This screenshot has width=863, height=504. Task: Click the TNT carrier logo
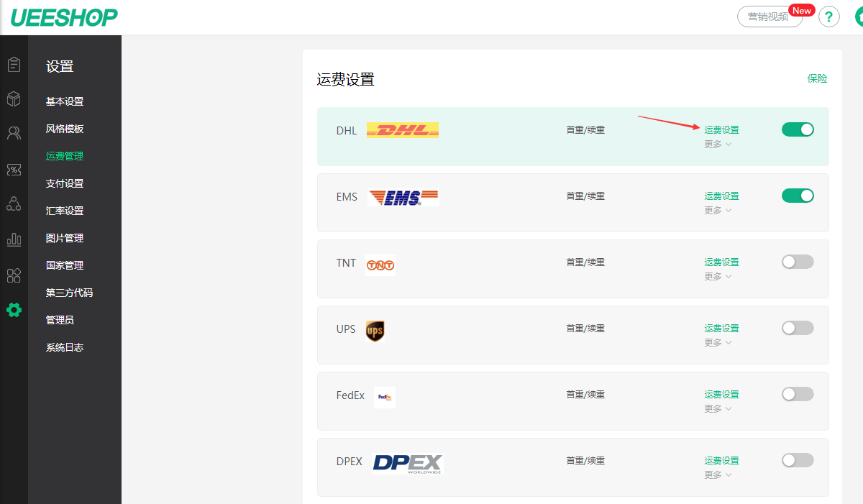[380, 265]
